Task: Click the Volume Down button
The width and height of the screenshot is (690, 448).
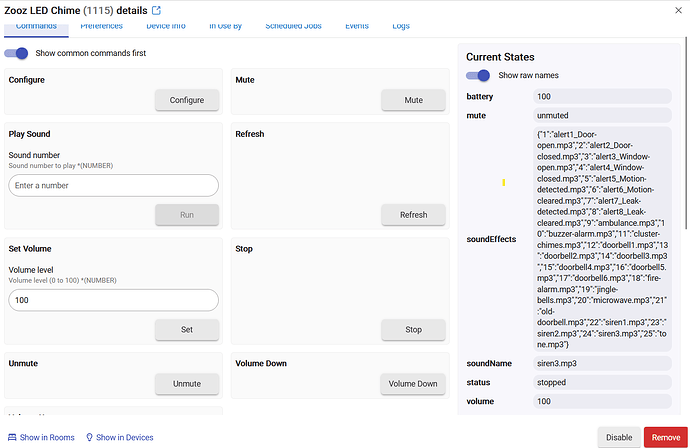Action: pos(413,384)
